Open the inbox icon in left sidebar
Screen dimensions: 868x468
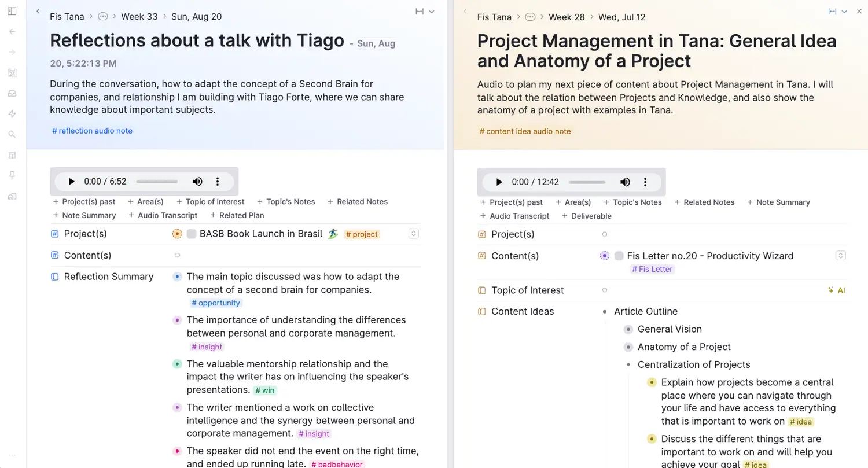click(12, 93)
